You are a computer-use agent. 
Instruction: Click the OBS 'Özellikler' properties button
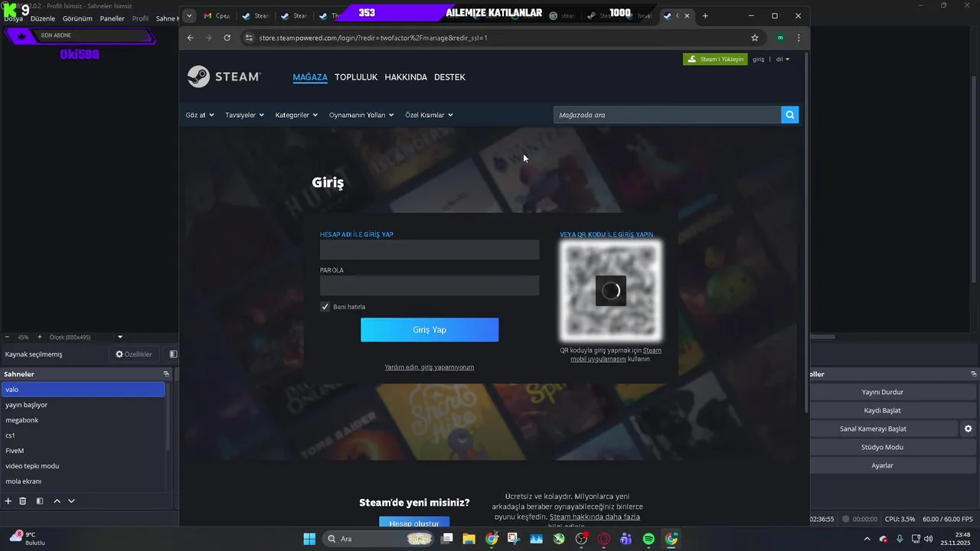click(134, 354)
